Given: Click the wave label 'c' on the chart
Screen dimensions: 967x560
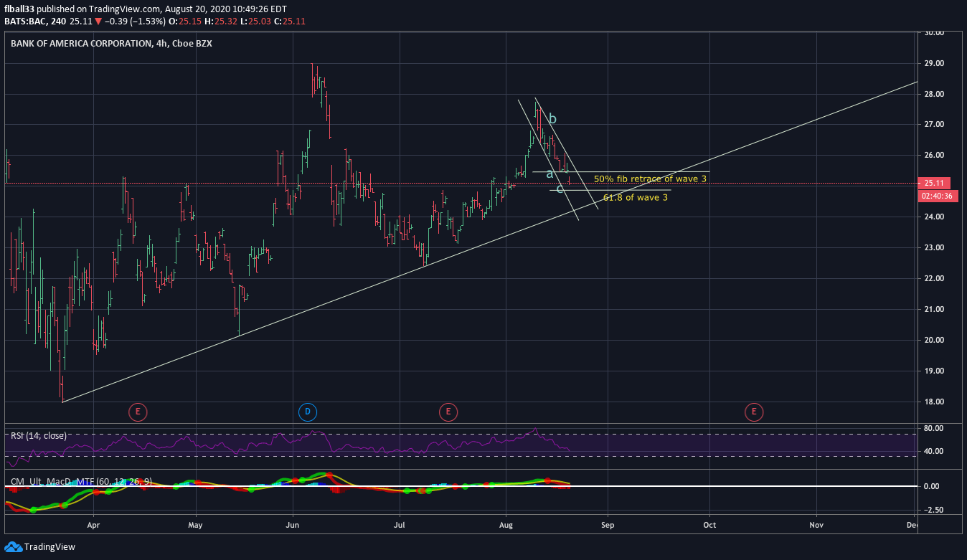Looking at the screenshot, I should pos(560,189).
